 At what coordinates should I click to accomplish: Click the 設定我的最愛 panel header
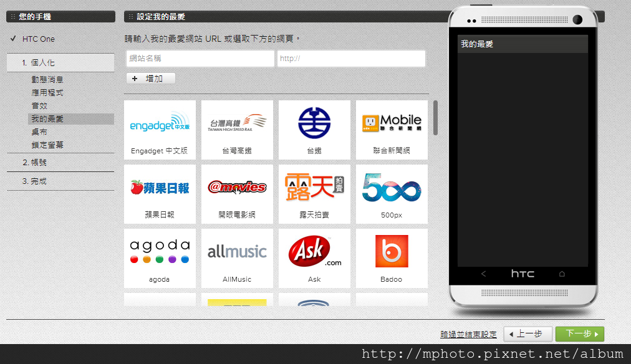pos(287,16)
